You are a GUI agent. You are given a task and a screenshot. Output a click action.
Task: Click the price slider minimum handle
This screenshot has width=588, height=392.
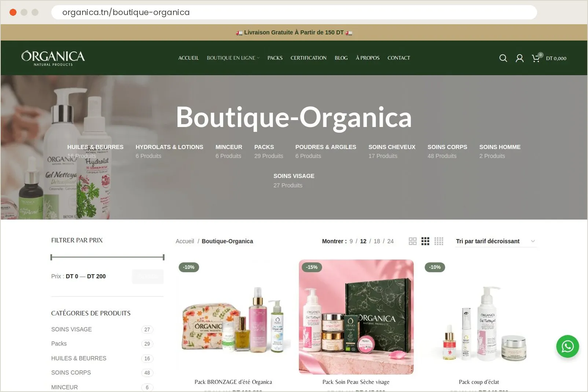pyautogui.click(x=51, y=257)
